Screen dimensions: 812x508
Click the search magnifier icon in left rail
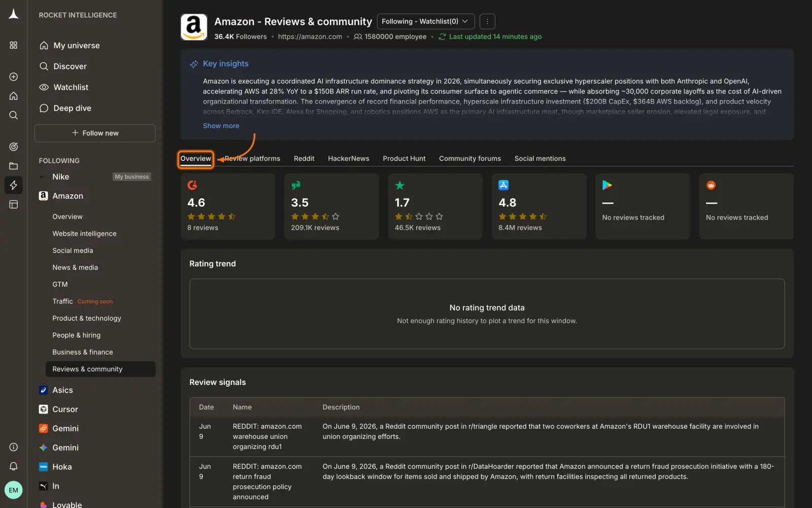tap(14, 115)
